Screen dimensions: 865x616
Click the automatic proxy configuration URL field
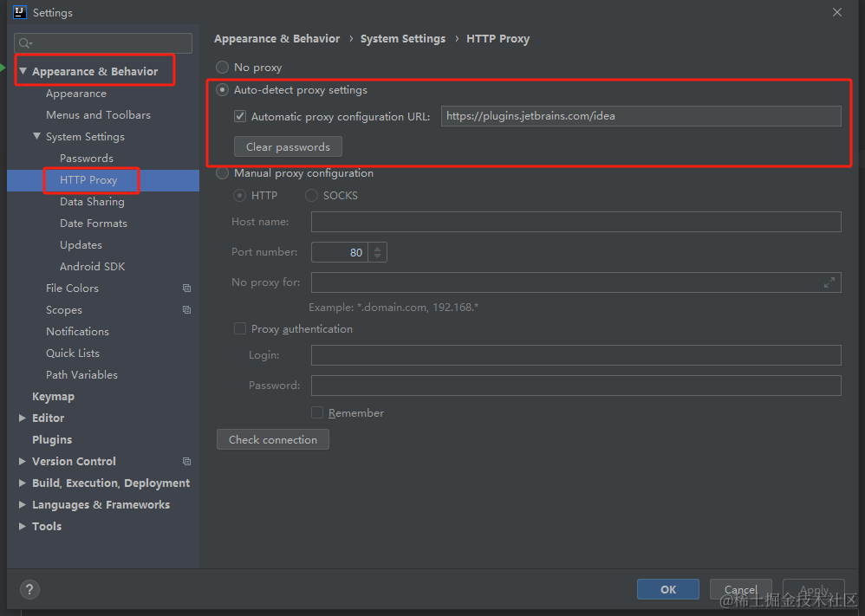(641, 116)
